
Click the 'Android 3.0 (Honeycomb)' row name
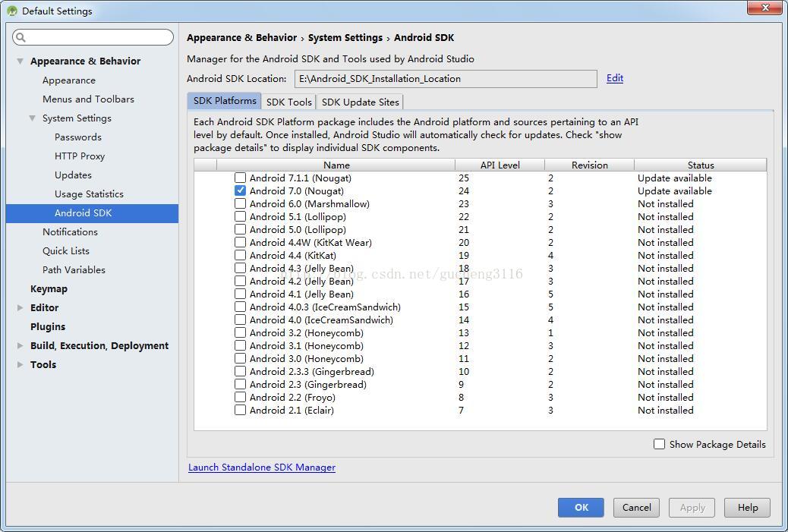click(x=307, y=359)
